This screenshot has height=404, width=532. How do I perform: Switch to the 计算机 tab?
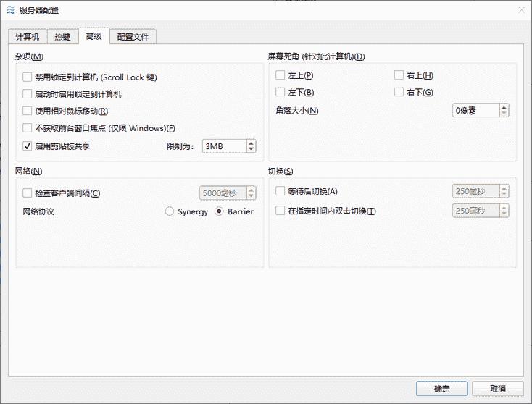click(28, 37)
